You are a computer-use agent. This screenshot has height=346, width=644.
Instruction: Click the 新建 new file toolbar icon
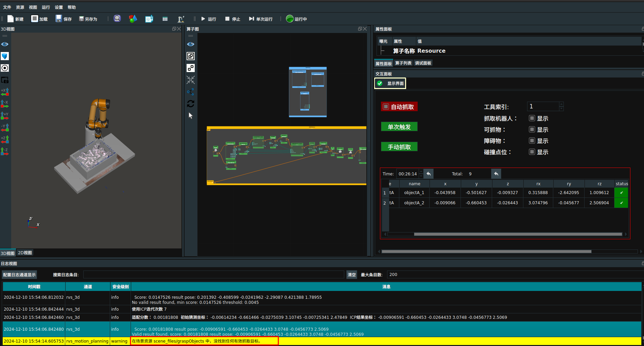(x=11, y=19)
